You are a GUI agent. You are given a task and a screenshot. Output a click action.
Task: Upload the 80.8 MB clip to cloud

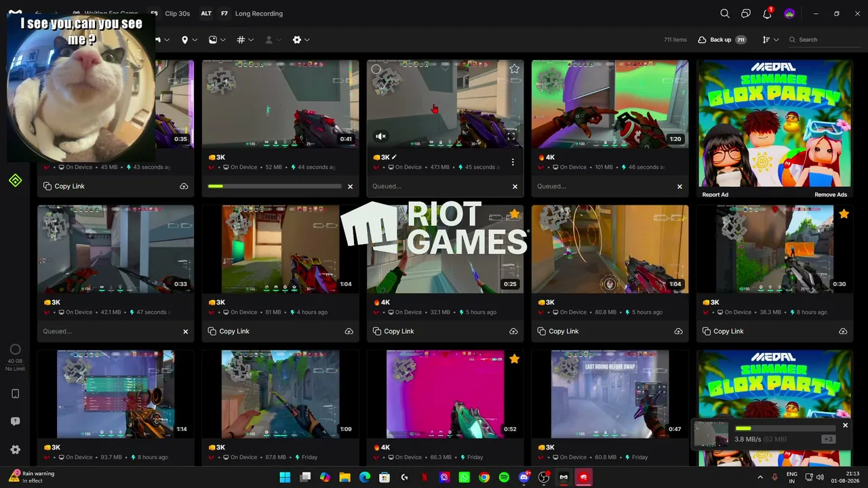pyautogui.click(x=678, y=331)
